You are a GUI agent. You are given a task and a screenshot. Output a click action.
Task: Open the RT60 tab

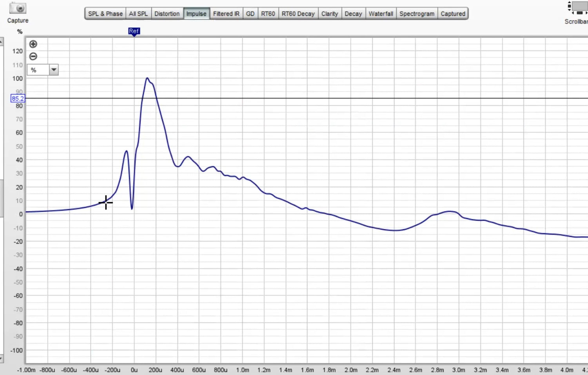point(268,14)
